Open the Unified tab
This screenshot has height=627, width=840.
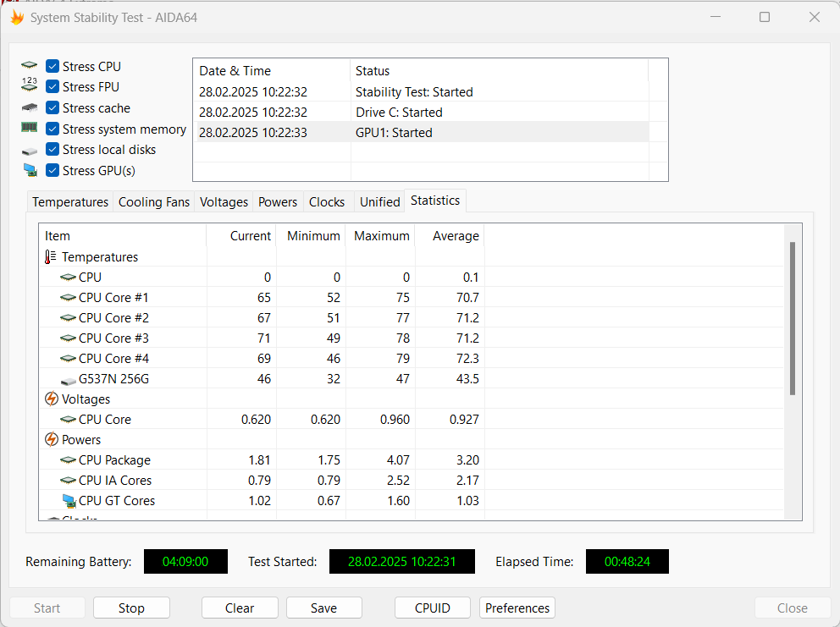[x=379, y=202]
